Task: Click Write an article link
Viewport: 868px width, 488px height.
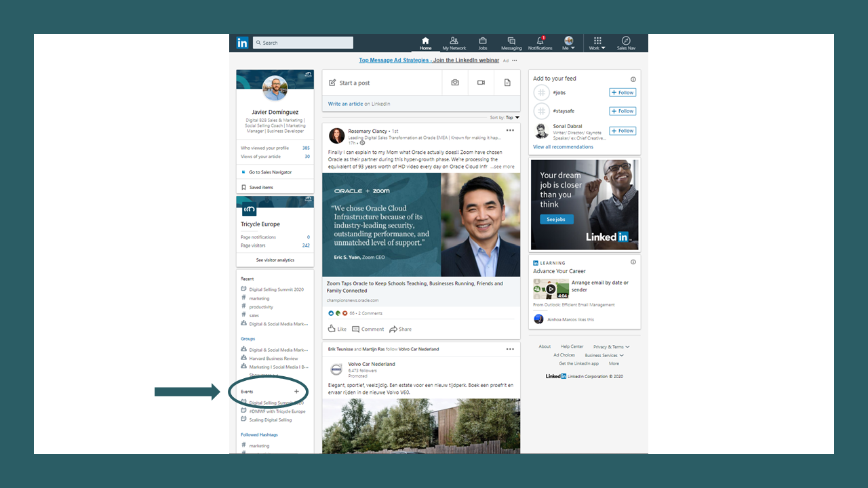Action: point(345,104)
